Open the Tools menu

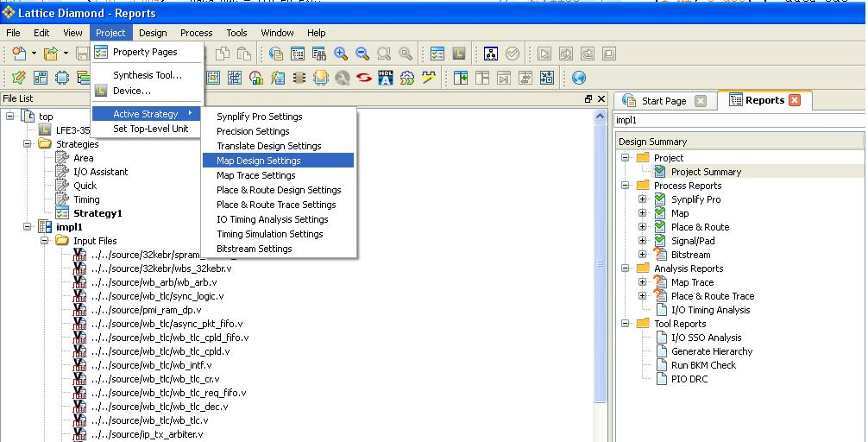pos(237,33)
